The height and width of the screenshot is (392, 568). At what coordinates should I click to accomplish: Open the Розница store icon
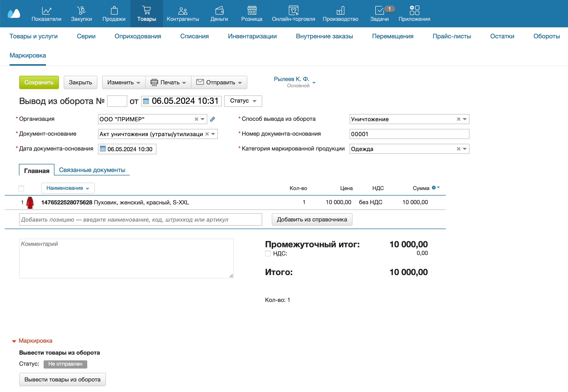(x=252, y=11)
